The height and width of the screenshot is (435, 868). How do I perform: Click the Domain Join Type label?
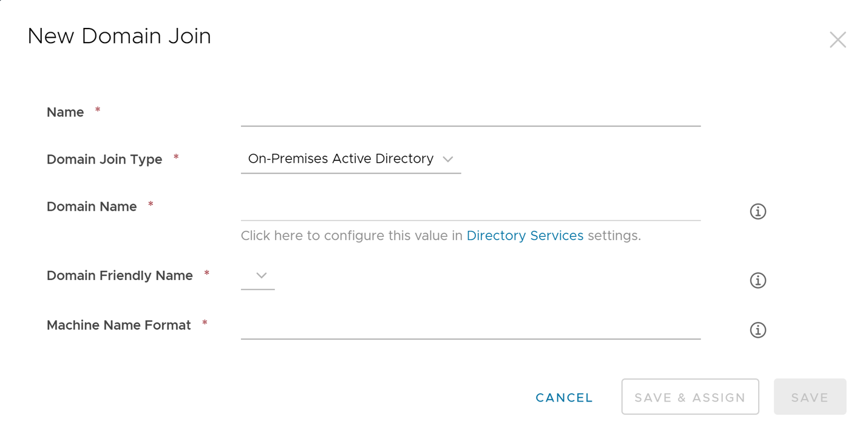coord(104,160)
